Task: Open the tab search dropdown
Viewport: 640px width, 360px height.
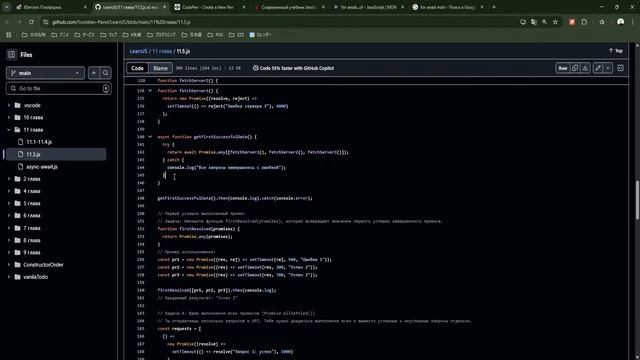Action: [6, 7]
